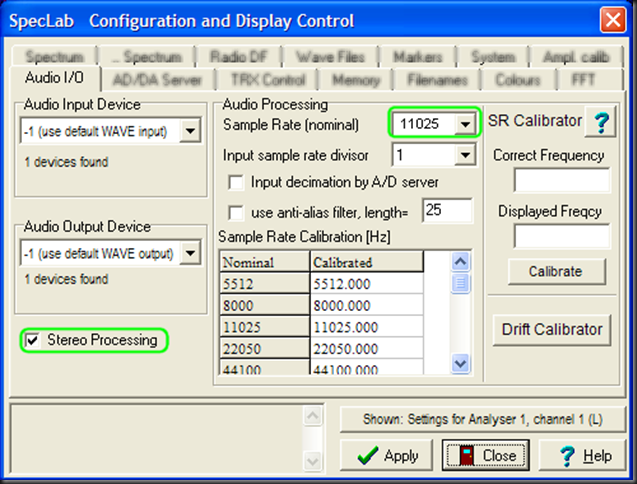Toggle the Stereo Processing checkbox

coord(32,340)
